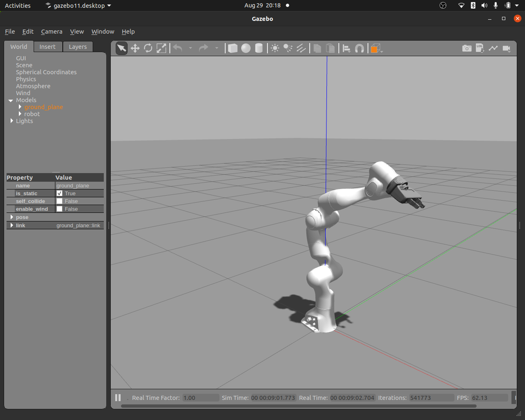Select the arrow selection mode tool
This screenshot has width=525, height=420.
[x=122, y=48]
